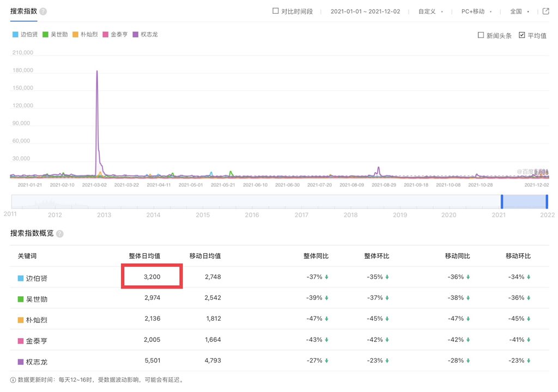This screenshot has height=392, width=558.
Task: Enable the 对比时间段 checkbox
Action: click(x=275, y=11)
